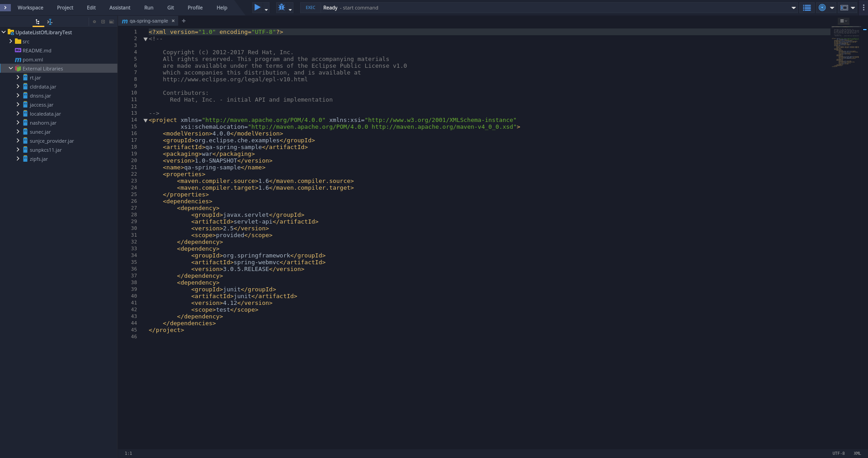This screenshot has height=458, width=868.
Task: Open the Profile menu
Action: tap(195, 8)
